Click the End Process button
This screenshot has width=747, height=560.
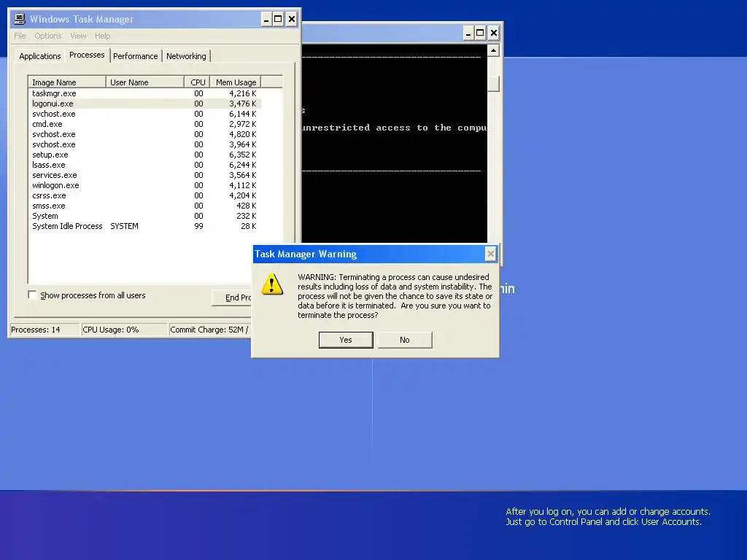click(231, 297)
